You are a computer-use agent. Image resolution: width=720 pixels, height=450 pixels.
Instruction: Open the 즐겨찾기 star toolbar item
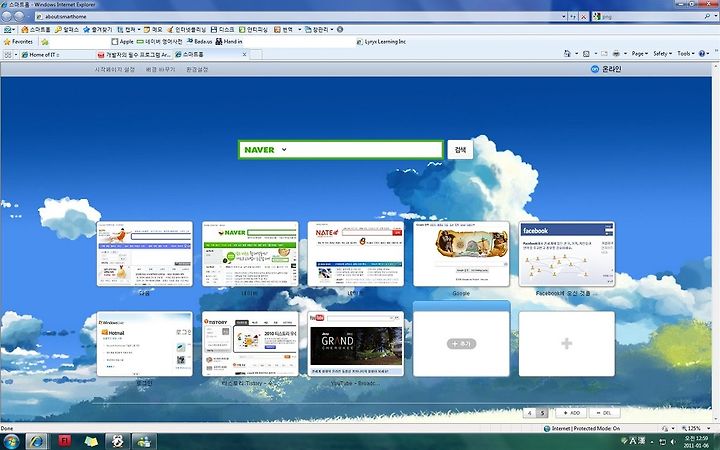(97, 29)
